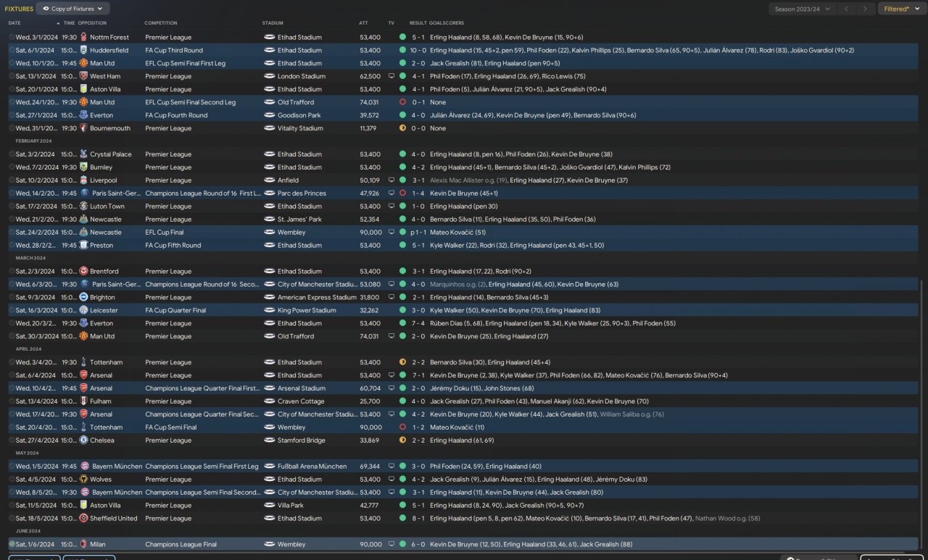The height and width of the screenshot is (560, 928).
Task: Click the Fulham club badge
Action: pyautogui.click(x=84, y=401)
